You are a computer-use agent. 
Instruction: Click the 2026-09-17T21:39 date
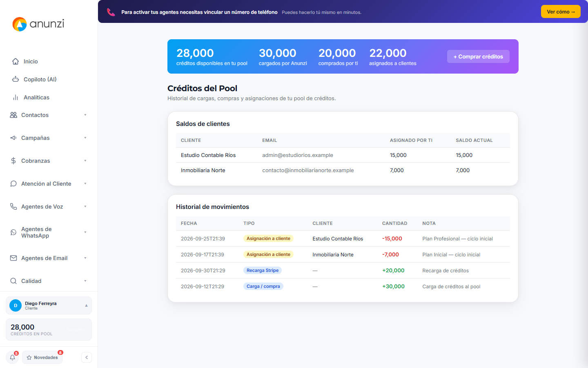tap(203, 254)
